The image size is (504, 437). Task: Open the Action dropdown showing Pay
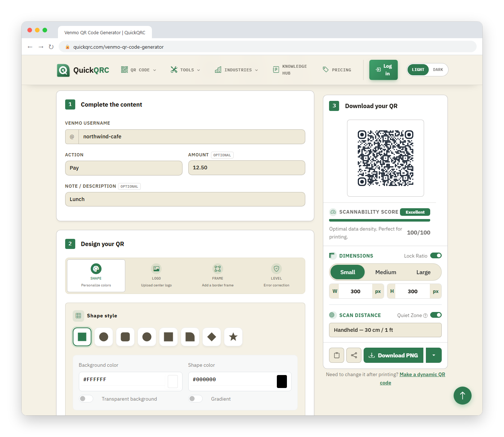coord(124,168)
